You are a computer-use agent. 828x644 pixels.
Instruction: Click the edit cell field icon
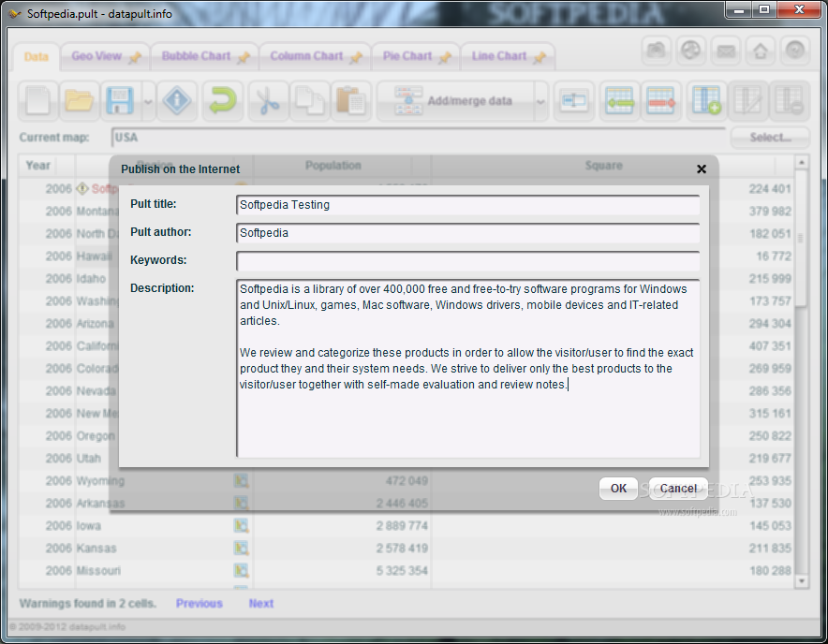click(x=574, y=100)
